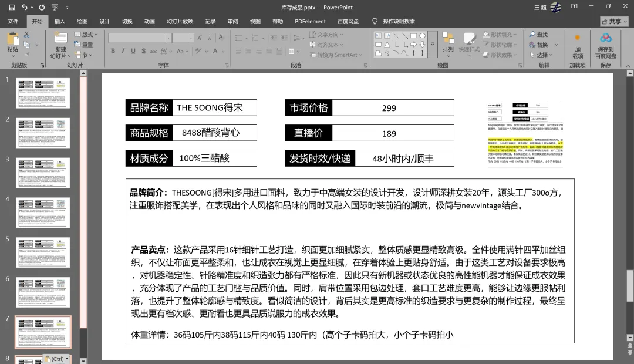Toggle Align Right paragraph alignment
This screenshot has height=364, width=634.
click(258, 51)
